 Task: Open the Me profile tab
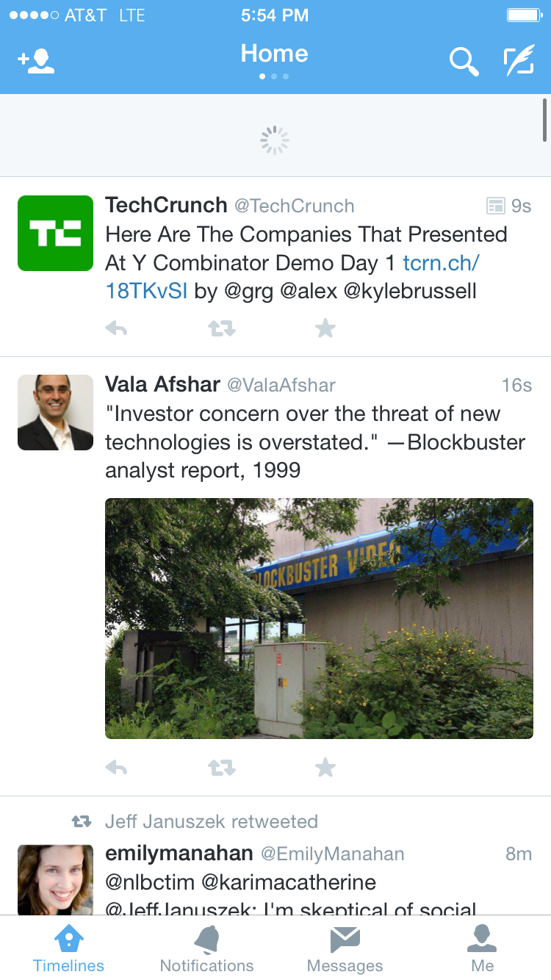click(483, 948)
